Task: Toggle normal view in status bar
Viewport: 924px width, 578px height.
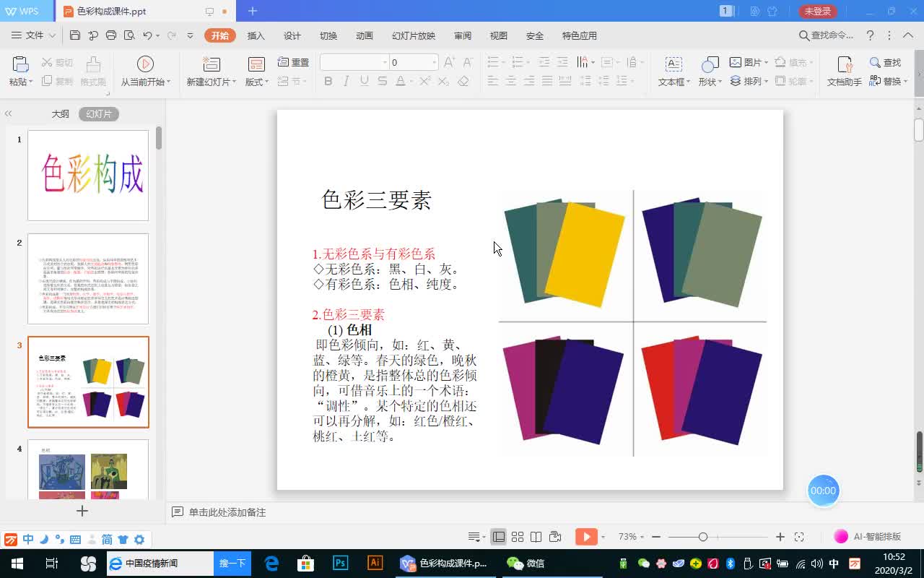Action: (499, 537)
